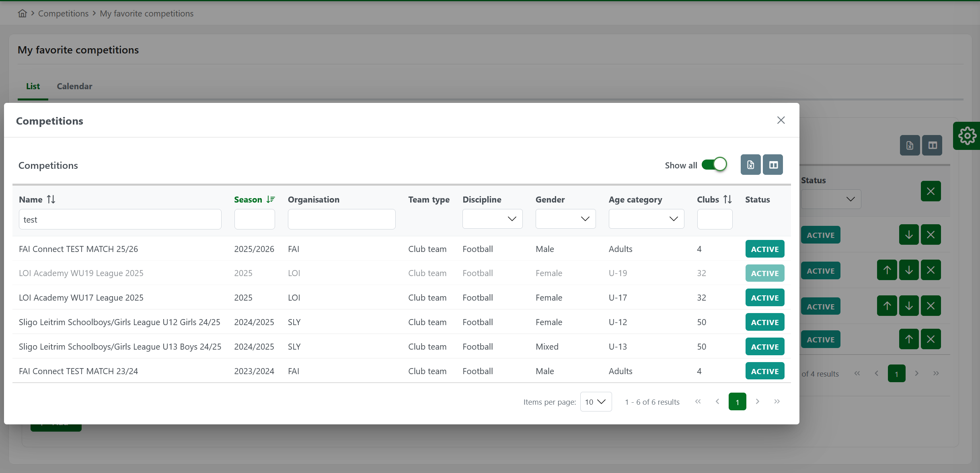Click the home icon in the breadcrumb

(23, 13)
